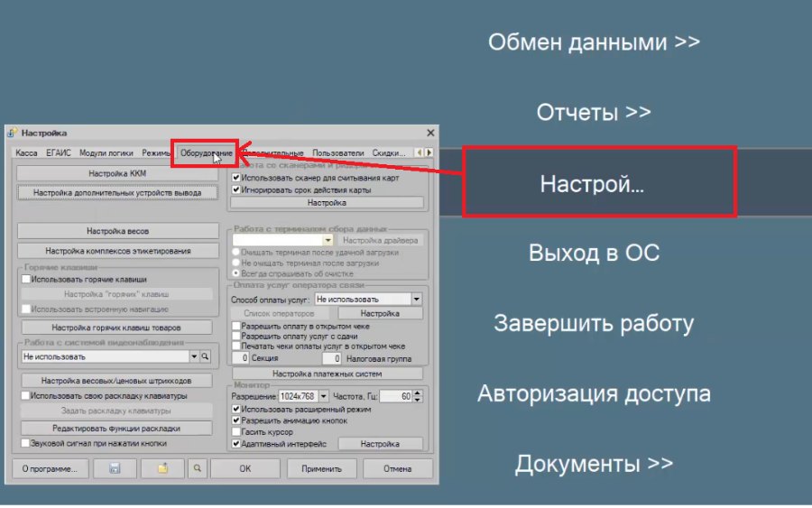Image resolution: width=812 pixels, height=508 pixels.
Task: Click 'Настройка весовых/ценовых штрихкодов' button
Action: 116,381
